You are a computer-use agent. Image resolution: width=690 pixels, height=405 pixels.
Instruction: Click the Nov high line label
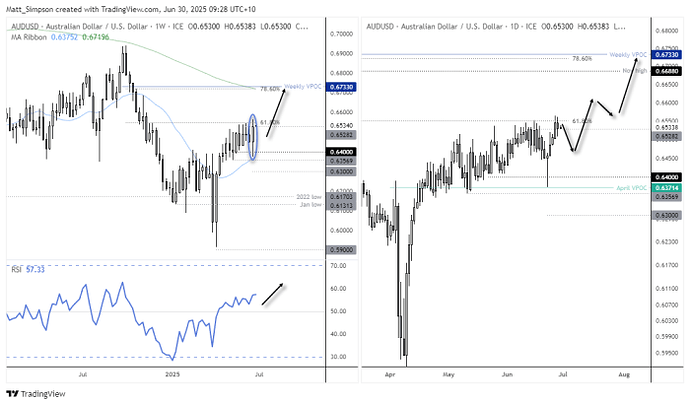(635, 71)
